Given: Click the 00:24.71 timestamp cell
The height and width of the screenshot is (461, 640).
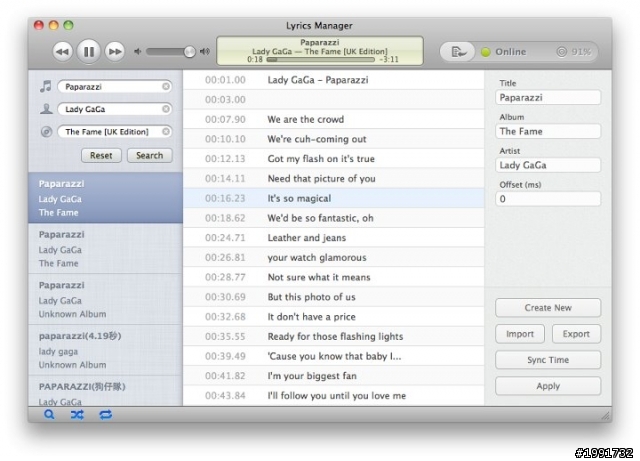Looking at the screenshot, I should pos(225,238).
